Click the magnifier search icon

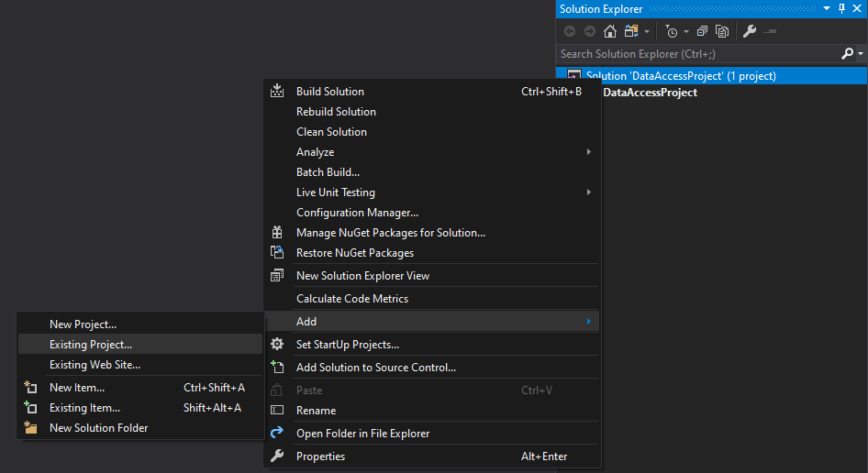(847, 54)
